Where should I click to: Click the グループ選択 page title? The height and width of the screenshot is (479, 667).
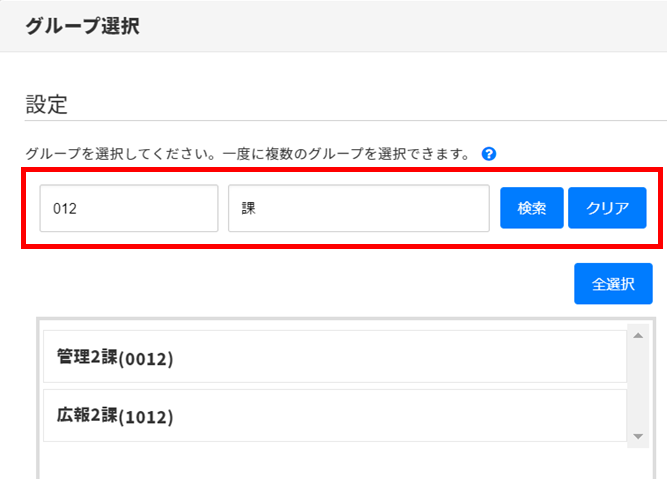pyautogui.click(x=82, y=27)
